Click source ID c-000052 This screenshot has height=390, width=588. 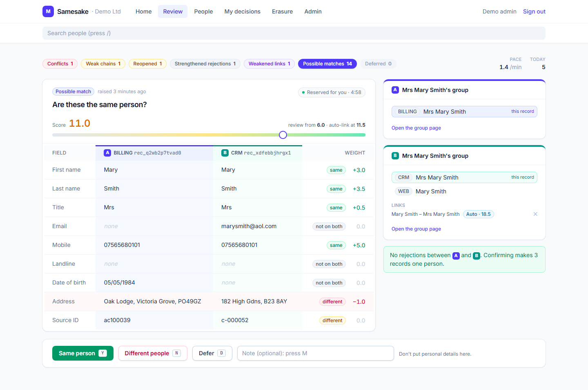pyautogui.click(x=235, y=320)
